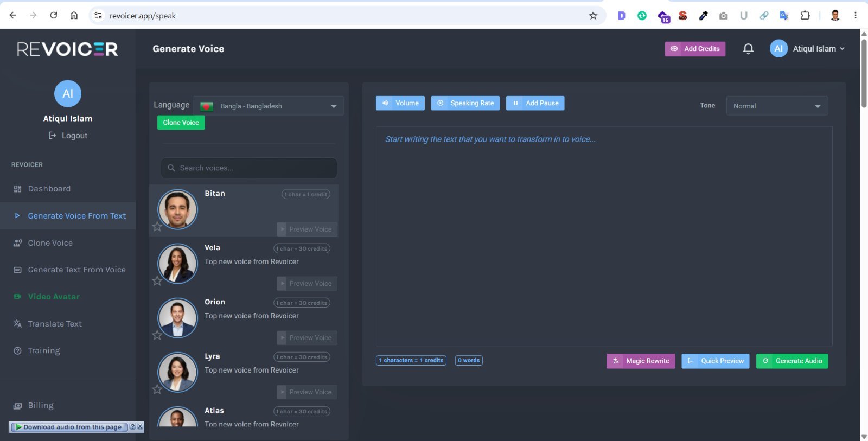Click the Add Pause button

coord(535,103)
